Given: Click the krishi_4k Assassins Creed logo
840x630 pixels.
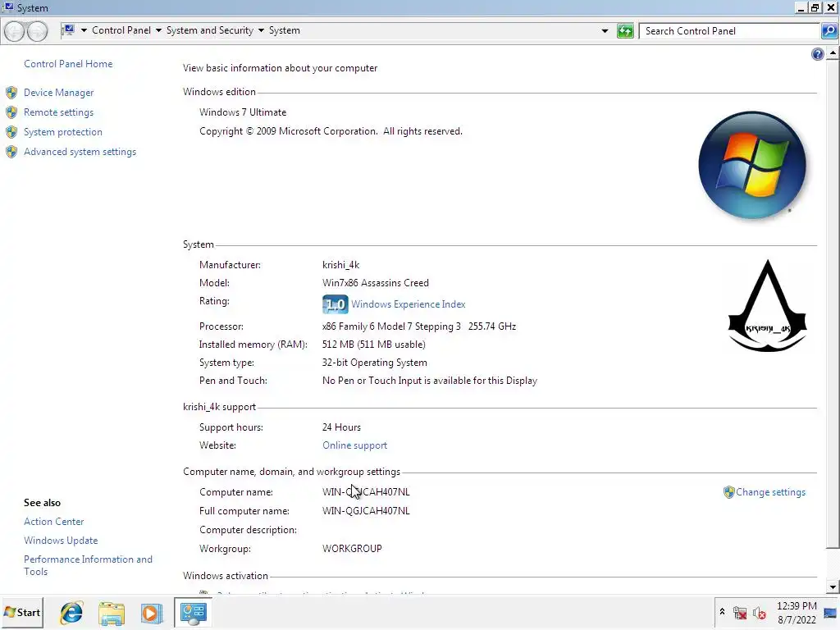Looking at the screenshot, I should coord(768,306).
